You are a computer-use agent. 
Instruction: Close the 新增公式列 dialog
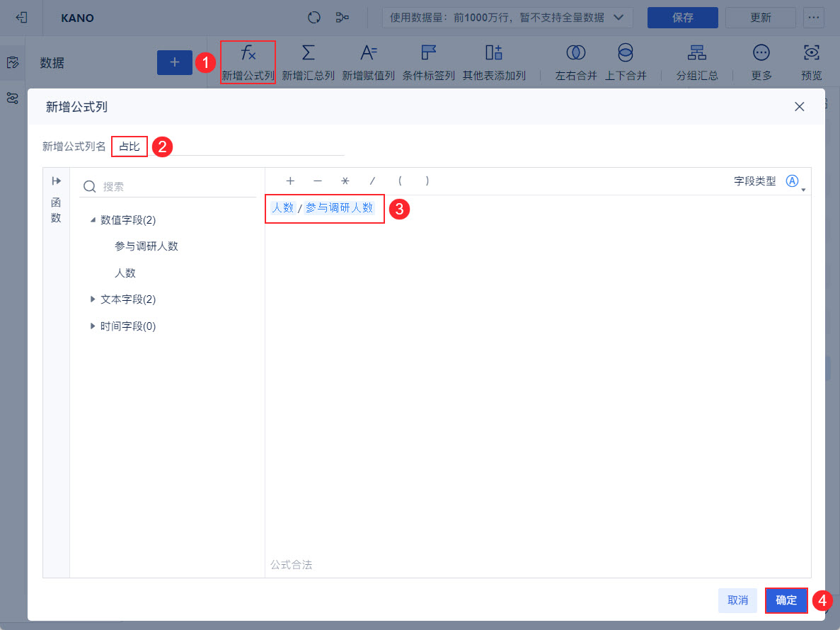pos(799,107)
